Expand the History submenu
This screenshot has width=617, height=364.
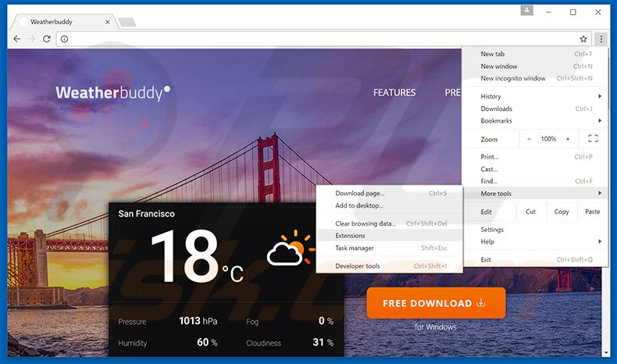(x=533, y=96)
